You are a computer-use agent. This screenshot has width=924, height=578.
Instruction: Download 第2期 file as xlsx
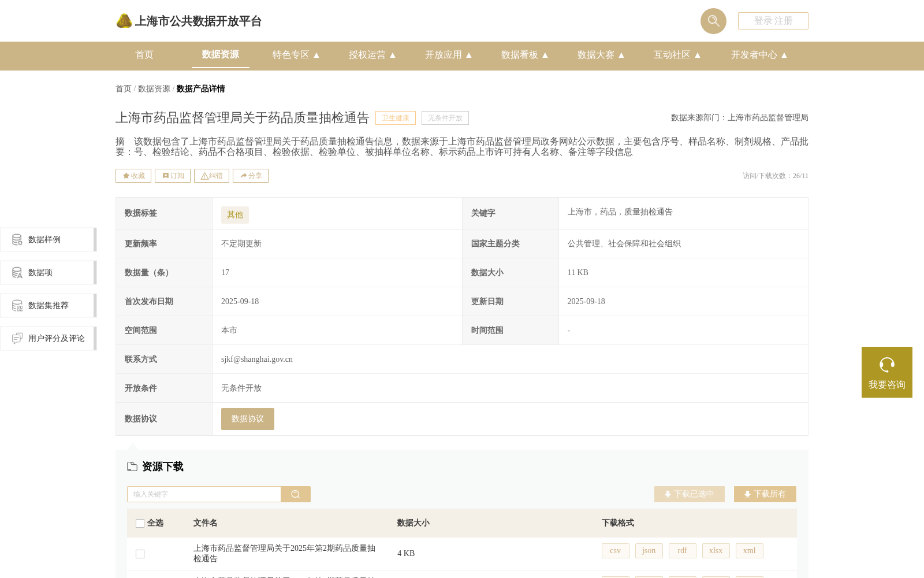click(716, 551)
